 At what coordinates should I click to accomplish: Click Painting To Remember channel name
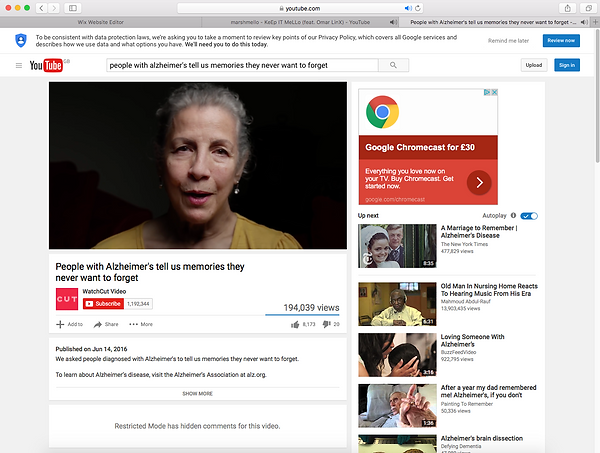467,404
